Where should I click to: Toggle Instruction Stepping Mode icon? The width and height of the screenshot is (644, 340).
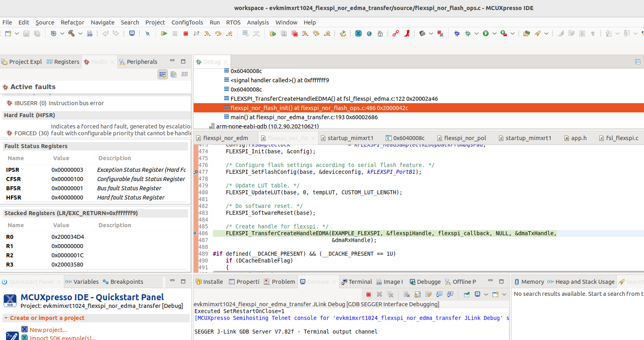coord(245,34)
